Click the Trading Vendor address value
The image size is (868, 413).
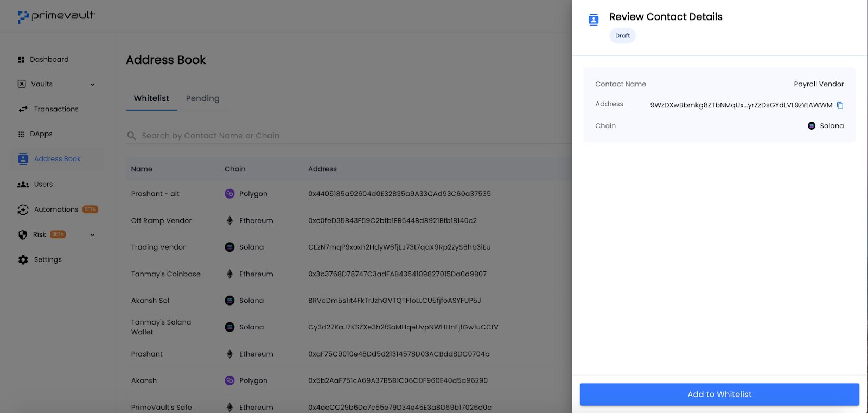coord(399,247)
